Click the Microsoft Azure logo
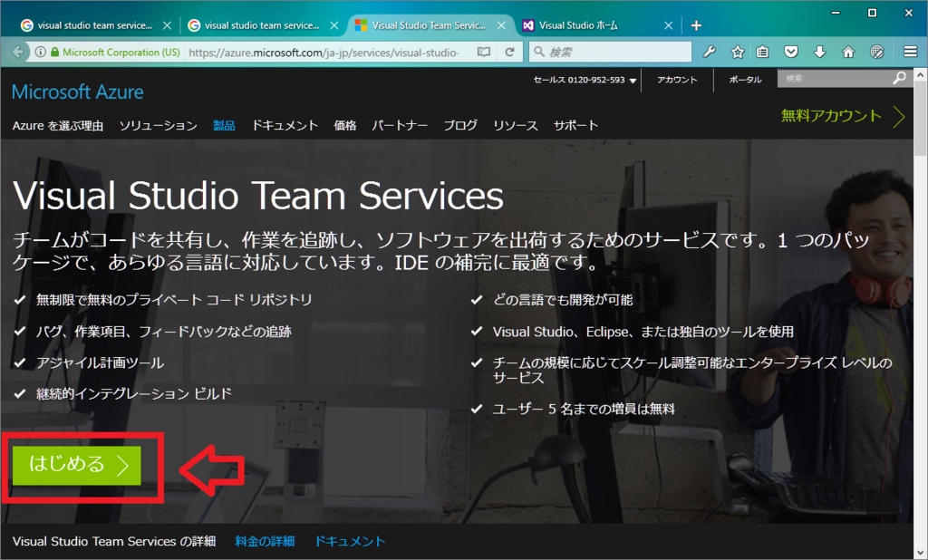 point(78,92)
